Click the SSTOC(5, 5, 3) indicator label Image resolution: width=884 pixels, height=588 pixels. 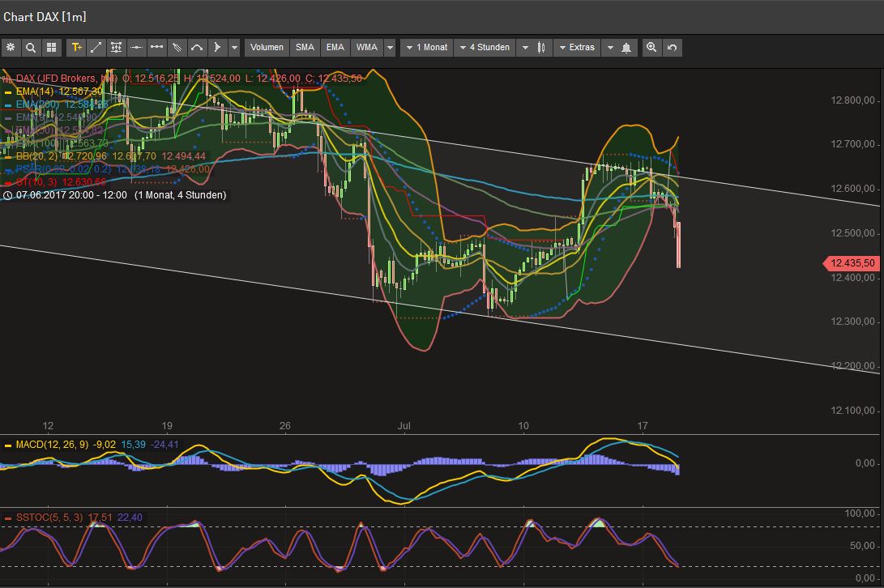(49, 518)
